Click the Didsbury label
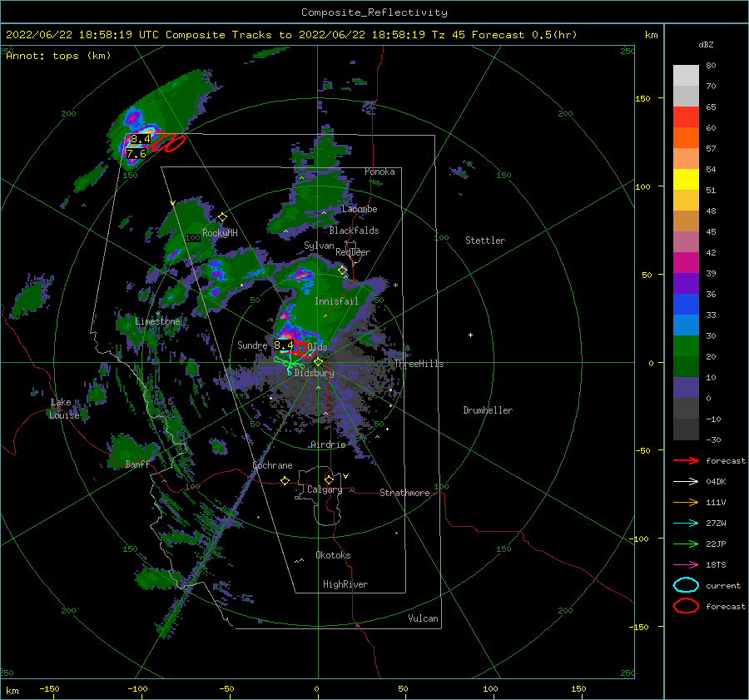 [x=315, y=373]
